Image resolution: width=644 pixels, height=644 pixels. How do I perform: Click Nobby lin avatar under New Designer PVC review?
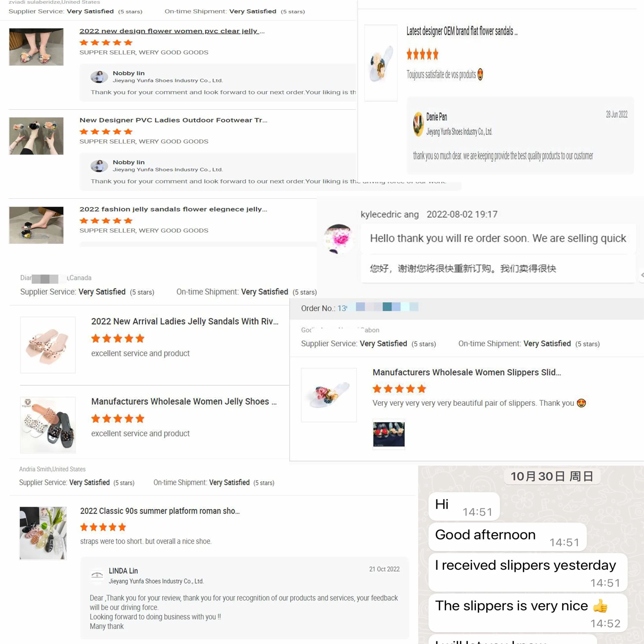pyautogui.click(x=99, y=166)
